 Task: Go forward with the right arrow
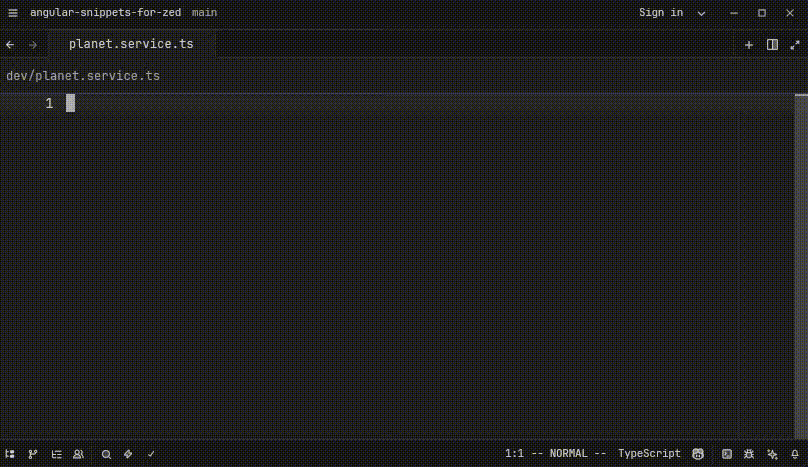pos(33,45)
